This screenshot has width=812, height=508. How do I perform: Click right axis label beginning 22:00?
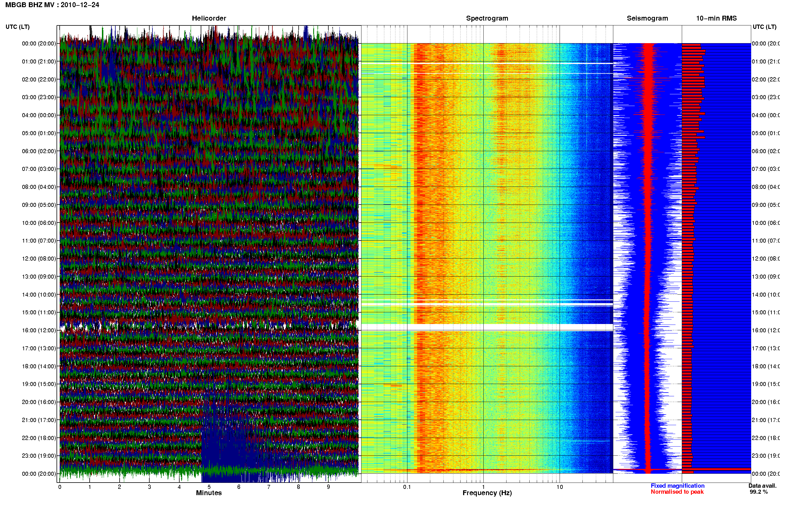766,438
